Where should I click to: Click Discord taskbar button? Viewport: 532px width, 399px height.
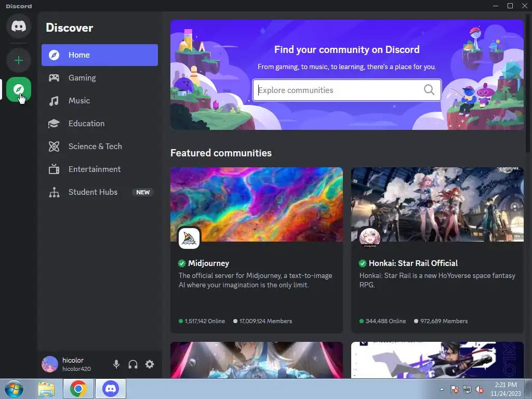tap(111, 389)
